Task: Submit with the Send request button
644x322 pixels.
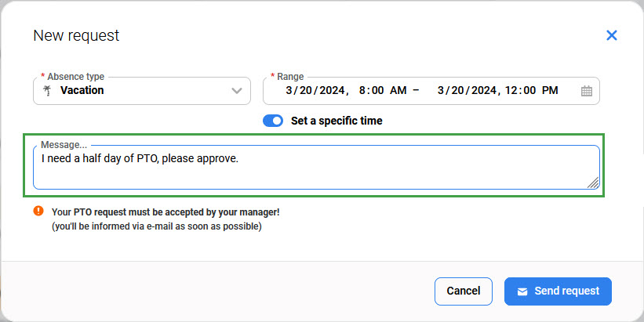Action: 558,291
